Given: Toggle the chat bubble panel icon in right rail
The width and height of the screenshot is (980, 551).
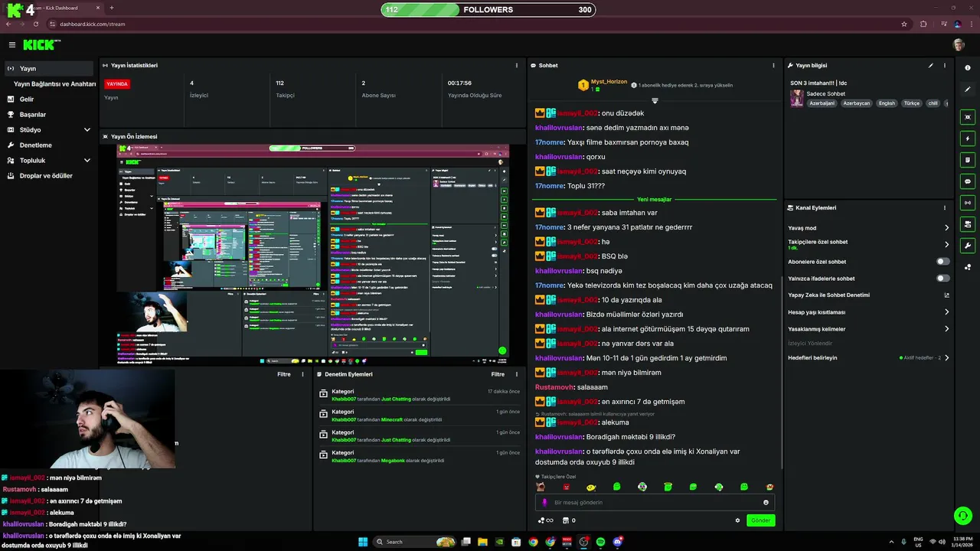Looking at the screenshot, I should point(968,181).
